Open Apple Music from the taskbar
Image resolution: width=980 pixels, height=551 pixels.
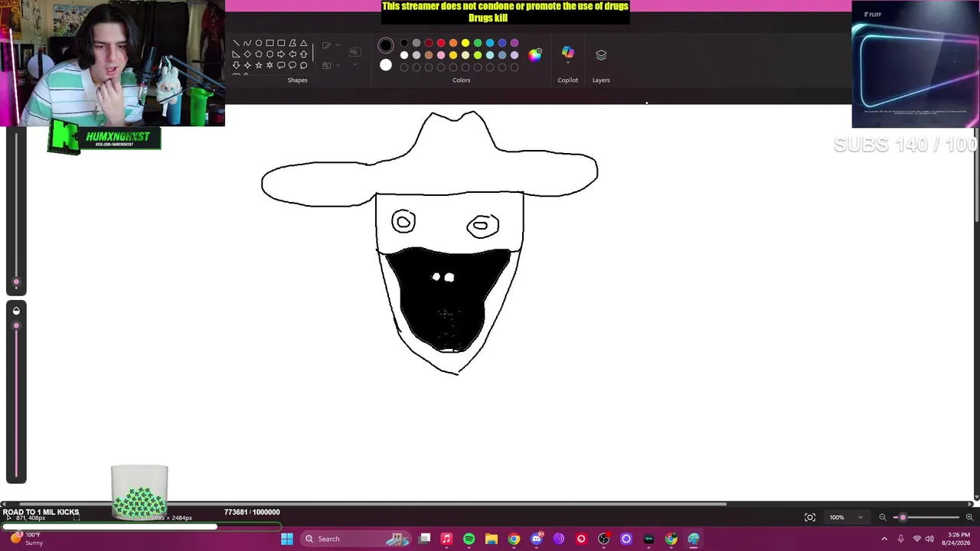tap(446, 539)
